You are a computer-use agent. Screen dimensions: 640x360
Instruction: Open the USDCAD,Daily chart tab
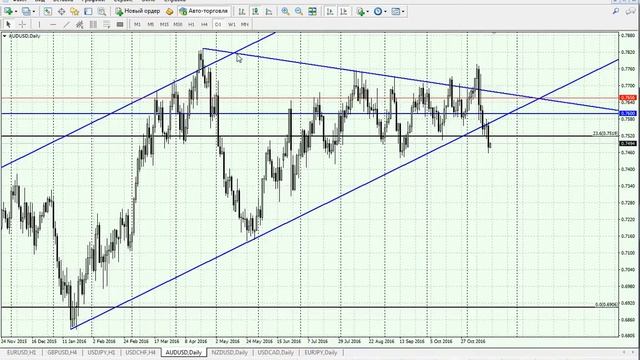tap(276, 352)
